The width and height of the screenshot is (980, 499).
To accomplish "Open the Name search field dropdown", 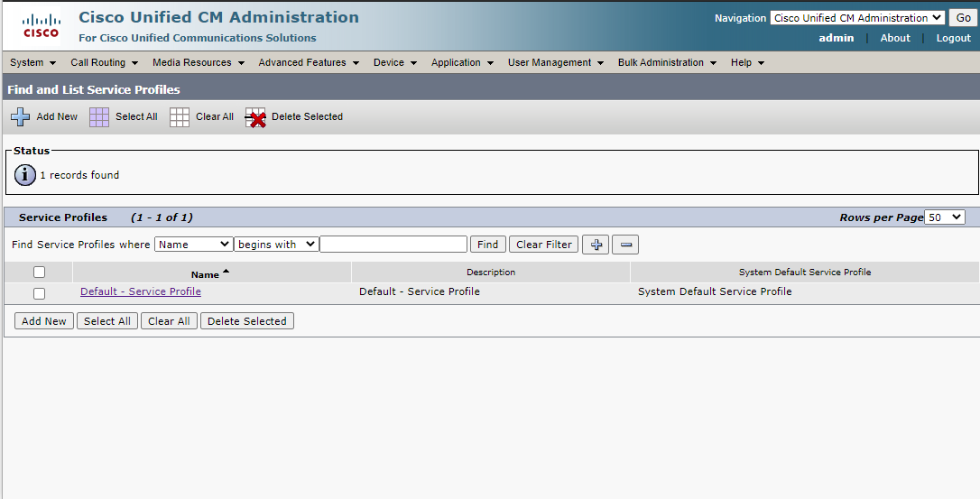I will (194, 245).
